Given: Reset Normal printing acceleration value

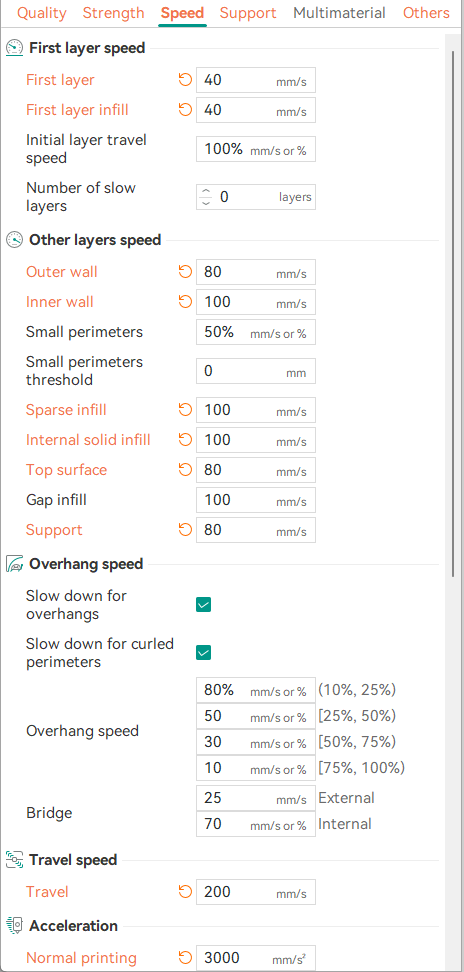Looking at the screenshot, I should tap(185, 958).
